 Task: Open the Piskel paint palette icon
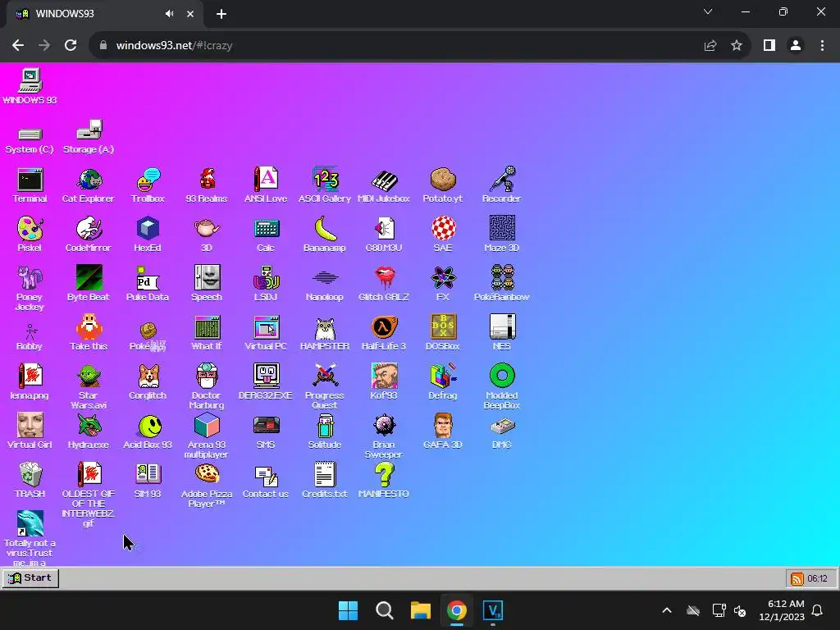(x=30, y=235)
